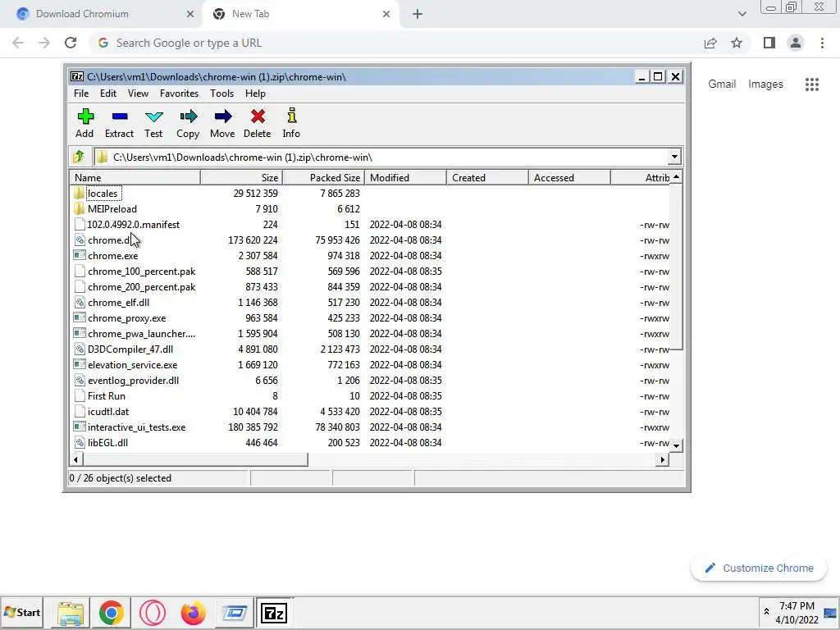This screenshot has width=840, height=630.
Task: Bookmark this tab with the star icon
Action: [737, 43]
